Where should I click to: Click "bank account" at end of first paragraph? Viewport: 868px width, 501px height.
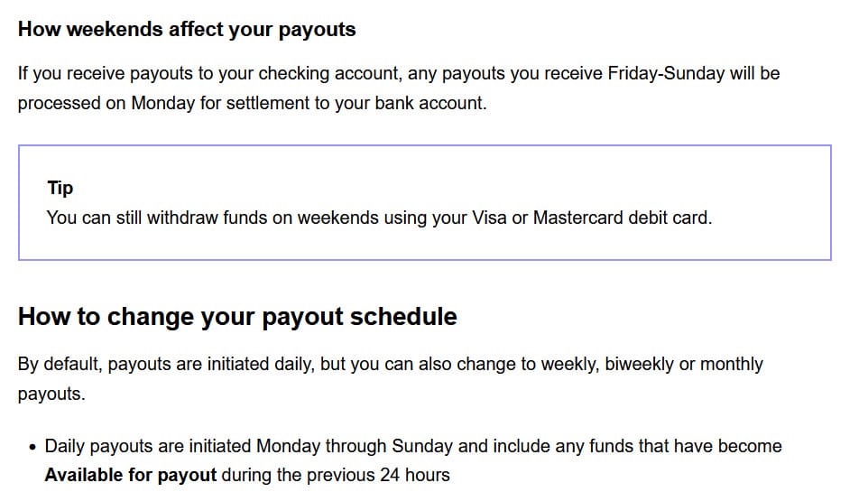coord(435,103)
